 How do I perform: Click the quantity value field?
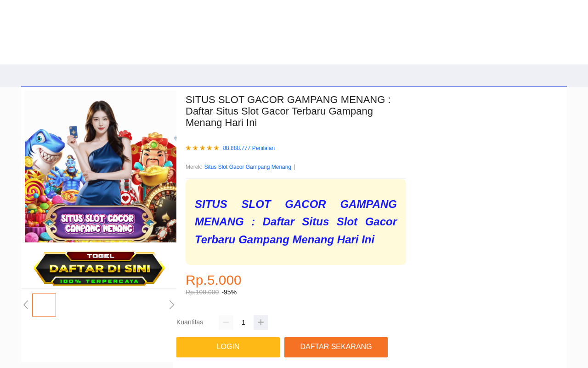243,322
